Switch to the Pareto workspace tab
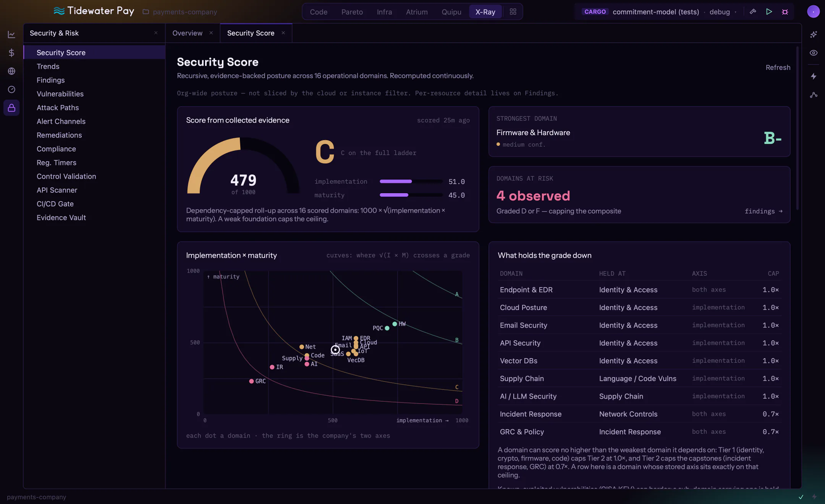The height and width of the screenshot is (504, 825). 352,12
